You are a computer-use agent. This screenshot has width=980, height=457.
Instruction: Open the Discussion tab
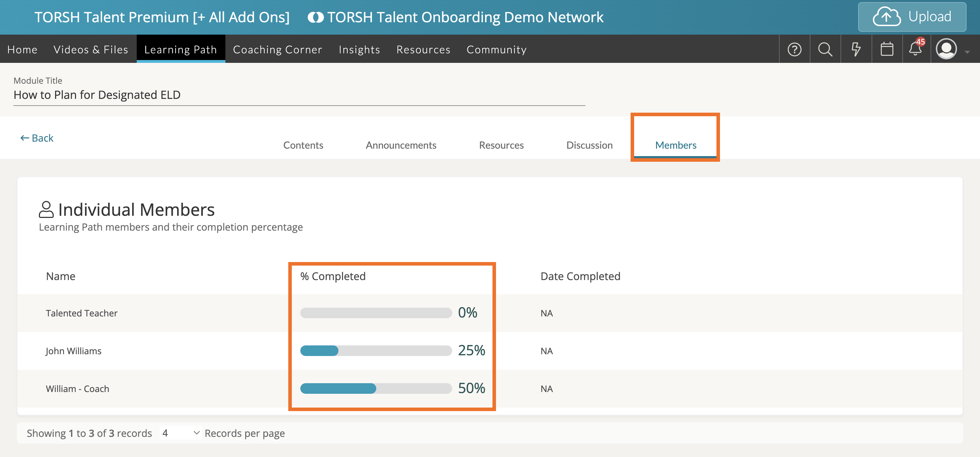coord(589,145)
